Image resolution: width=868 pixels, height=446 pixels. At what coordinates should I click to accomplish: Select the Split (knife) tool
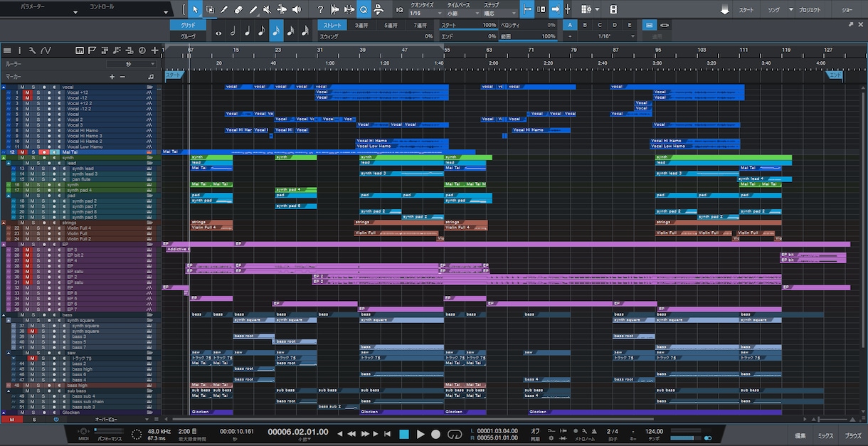pos(224,9)
